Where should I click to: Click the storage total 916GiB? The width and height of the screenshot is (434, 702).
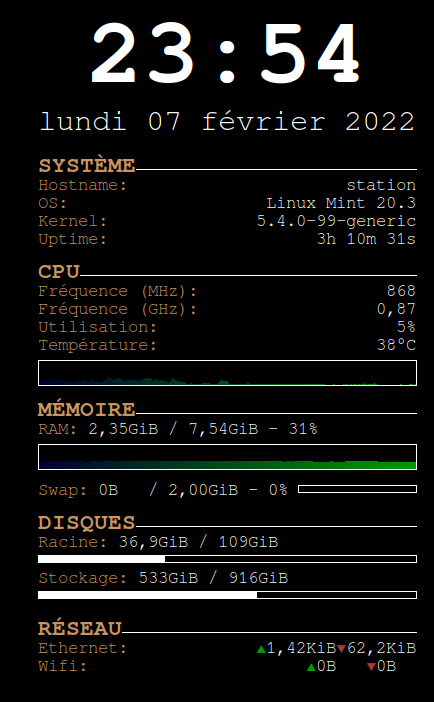click(258, 578)
